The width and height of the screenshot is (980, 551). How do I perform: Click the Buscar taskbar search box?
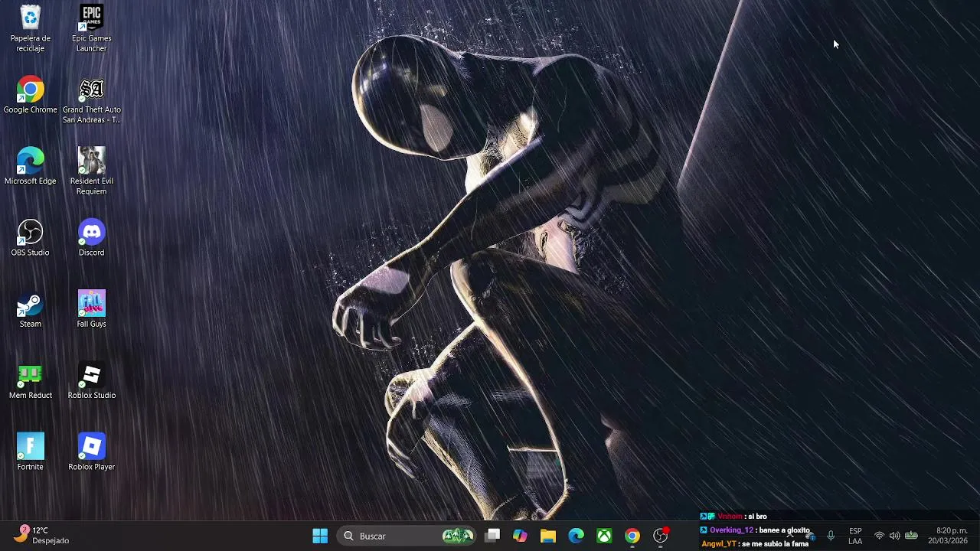coord(406,536)
